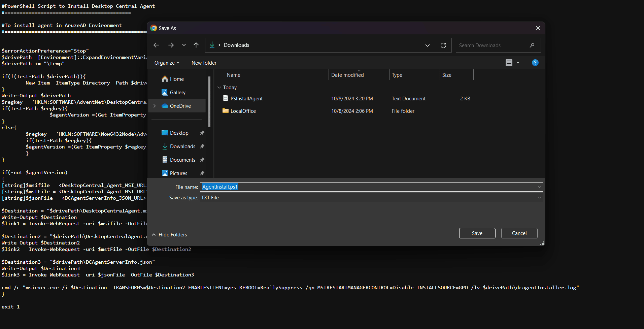Click New folder in toolbar
The height and width of the screenshot is (329, 644).
coord(204,63)
